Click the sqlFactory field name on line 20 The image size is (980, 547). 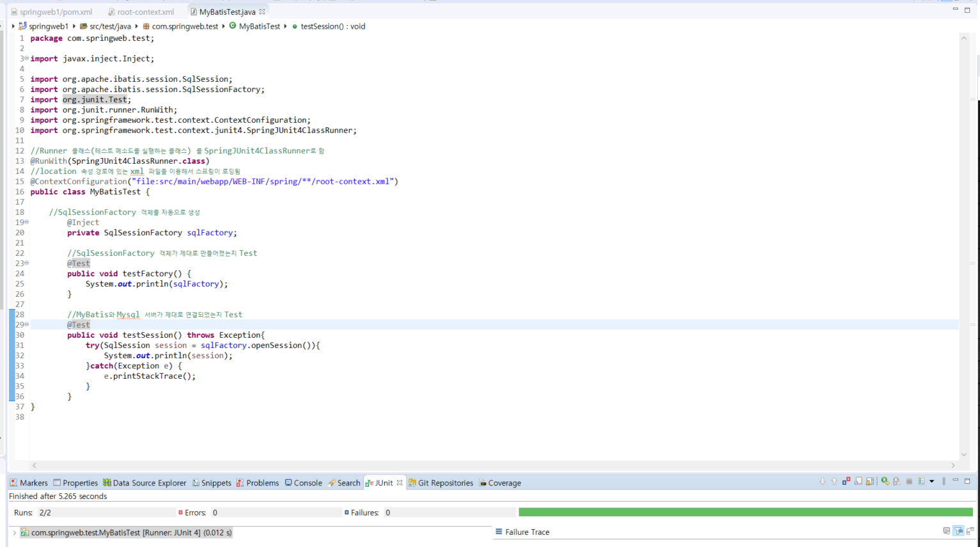210,233
